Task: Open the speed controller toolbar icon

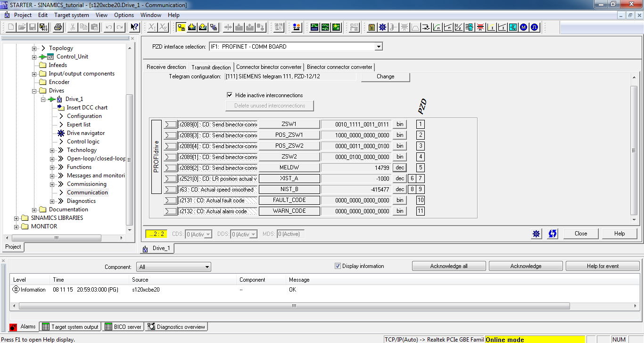Action: pos(437,27)
